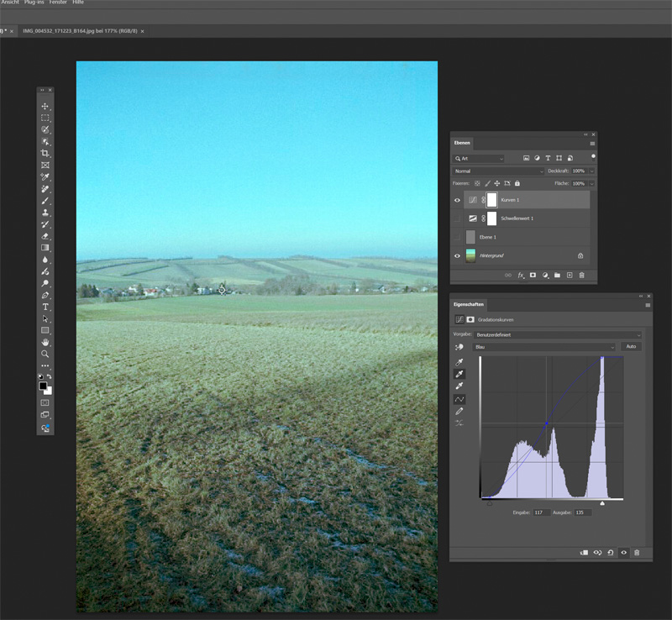Open the Ebenen panel flyout menu

pyautogui.click(x=592, y=144)
